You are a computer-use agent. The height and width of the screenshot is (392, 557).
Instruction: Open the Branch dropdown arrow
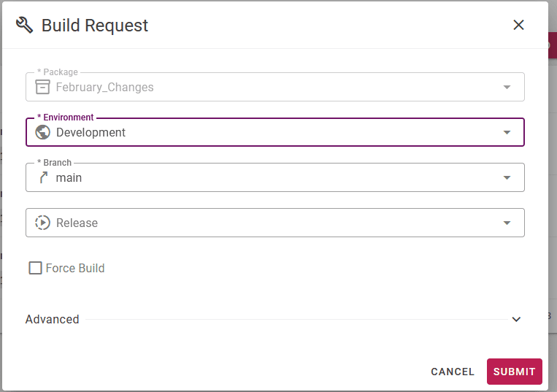click(507, 177)
